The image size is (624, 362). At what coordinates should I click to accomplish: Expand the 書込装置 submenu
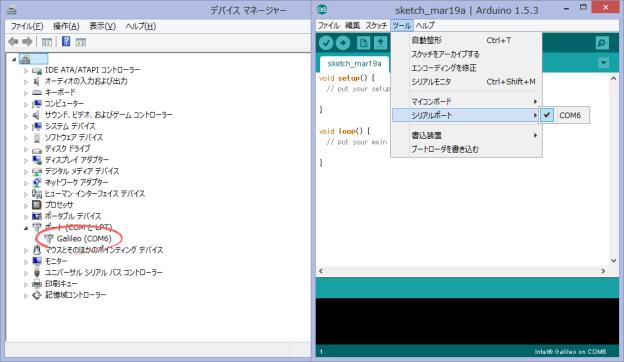(x=466, y=135)
